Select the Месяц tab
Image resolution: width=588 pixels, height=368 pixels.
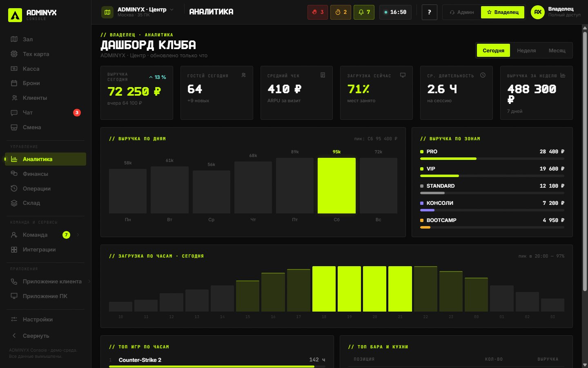coord(557,50)
